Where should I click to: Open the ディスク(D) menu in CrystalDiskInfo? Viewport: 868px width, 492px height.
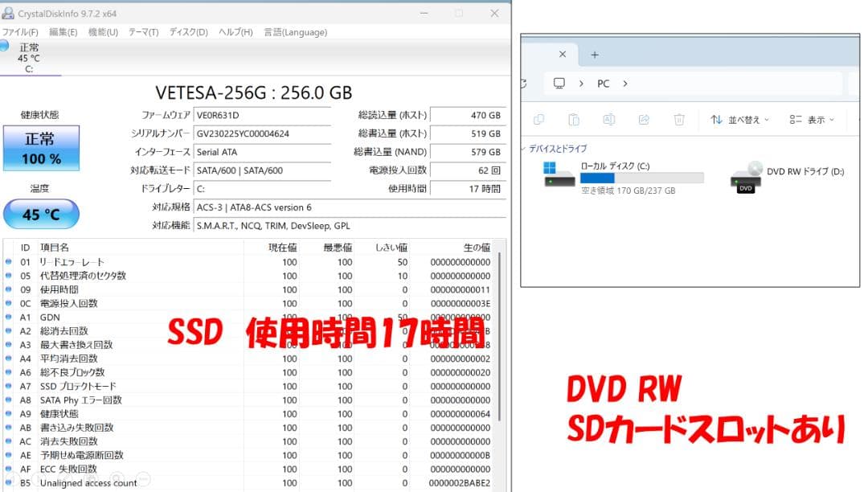point(188,32)
